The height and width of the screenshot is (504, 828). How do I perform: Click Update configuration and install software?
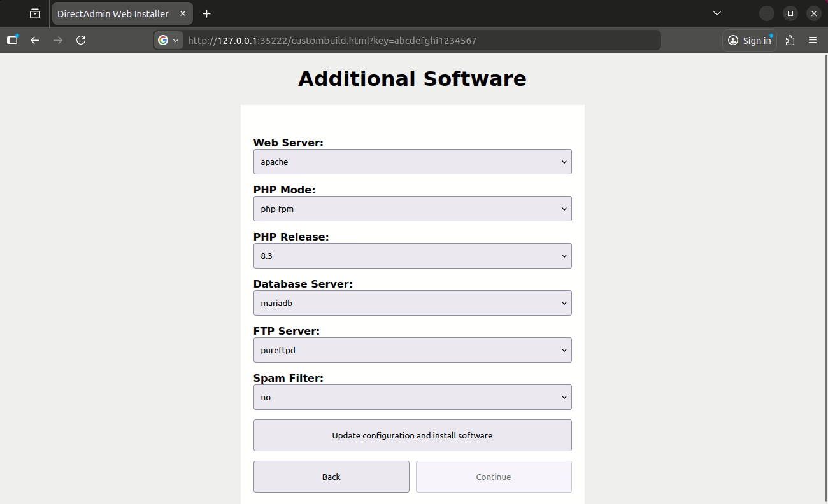point(413,435)
